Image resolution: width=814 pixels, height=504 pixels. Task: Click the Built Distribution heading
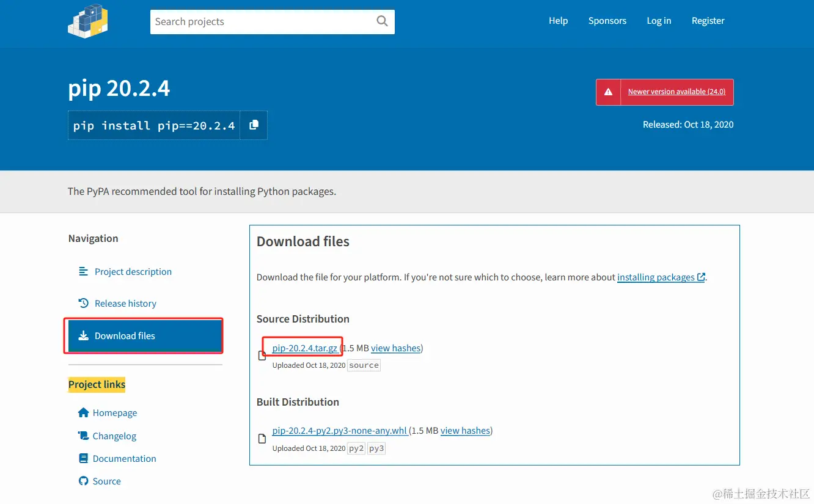pos(298,402)
